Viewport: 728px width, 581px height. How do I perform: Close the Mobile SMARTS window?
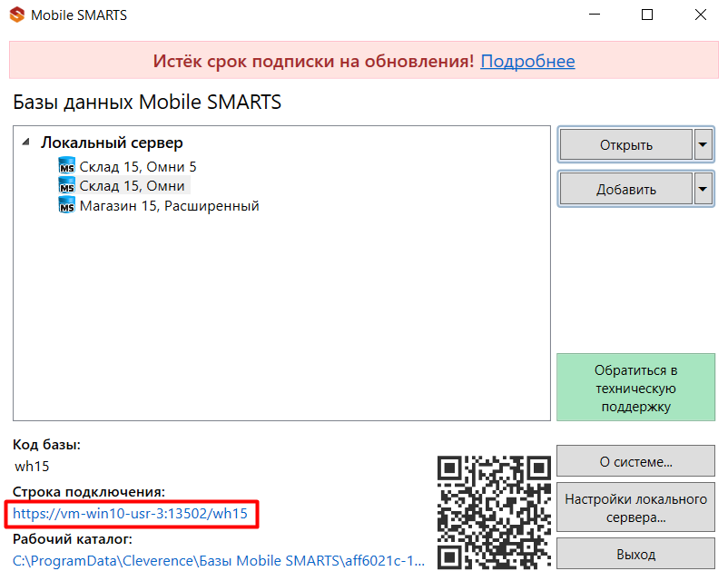coord(701,15)
